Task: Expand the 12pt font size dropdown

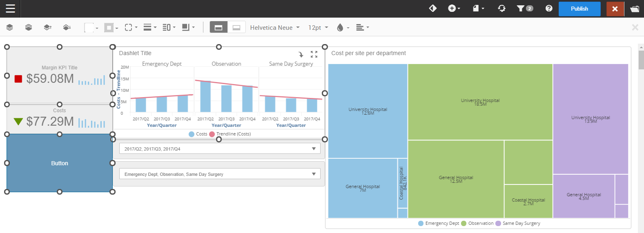Action: coord(318,27)
